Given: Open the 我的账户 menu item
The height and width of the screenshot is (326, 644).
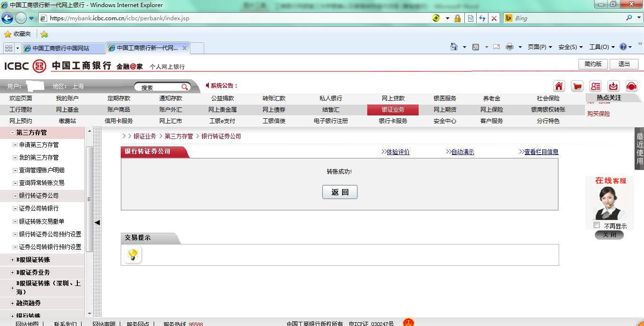Looking at the screenshot, I should [67, 98].
